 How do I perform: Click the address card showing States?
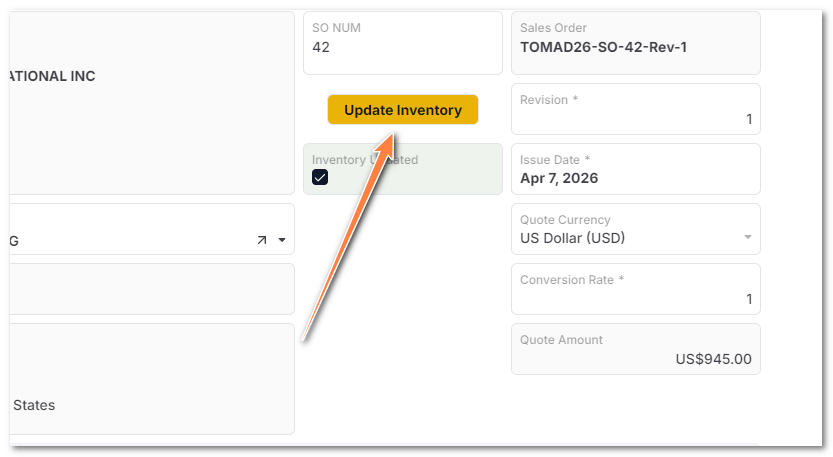(x=151, y=379)
